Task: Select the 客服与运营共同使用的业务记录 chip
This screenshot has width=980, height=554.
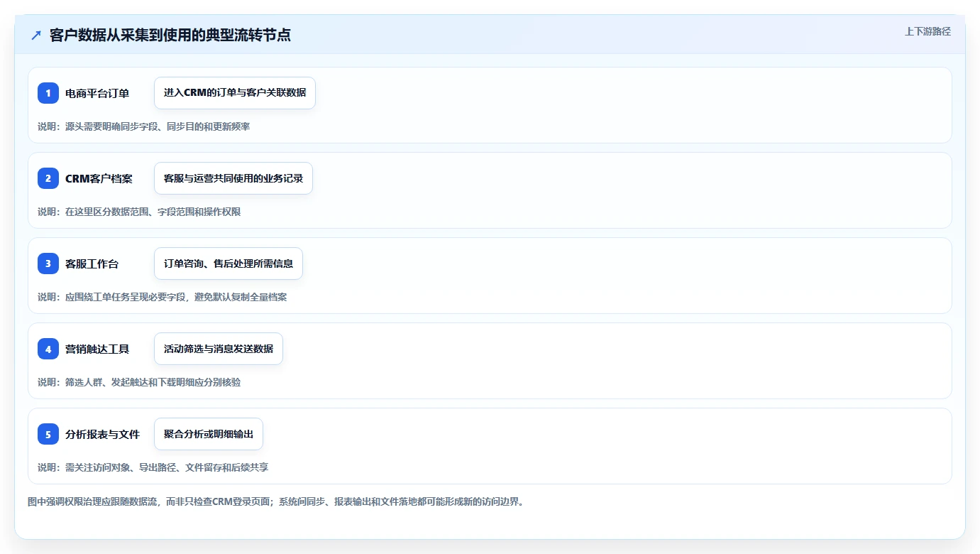Action: 233,178
